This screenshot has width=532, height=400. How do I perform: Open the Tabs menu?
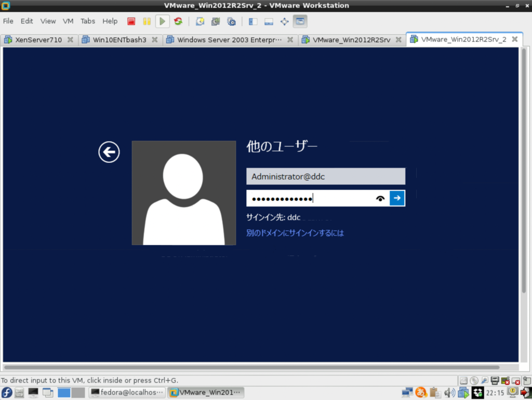[87, 21]
